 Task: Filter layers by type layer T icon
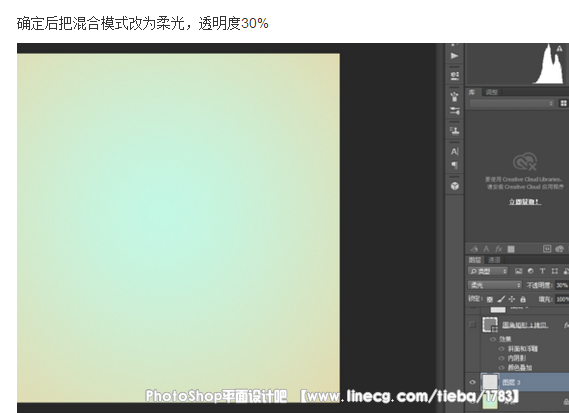(542, 271)
